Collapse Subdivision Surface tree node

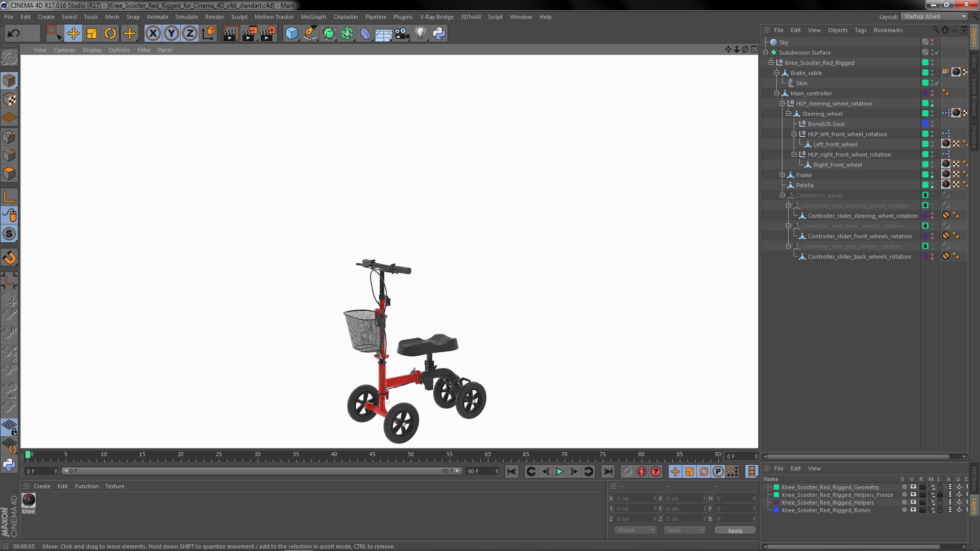click(x=766, y=53)
